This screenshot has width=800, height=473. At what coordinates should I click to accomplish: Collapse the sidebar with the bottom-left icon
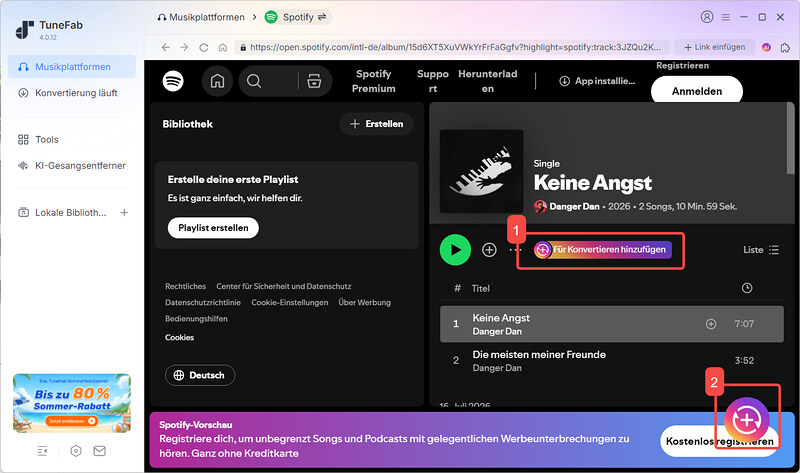(x=42, y=451)
